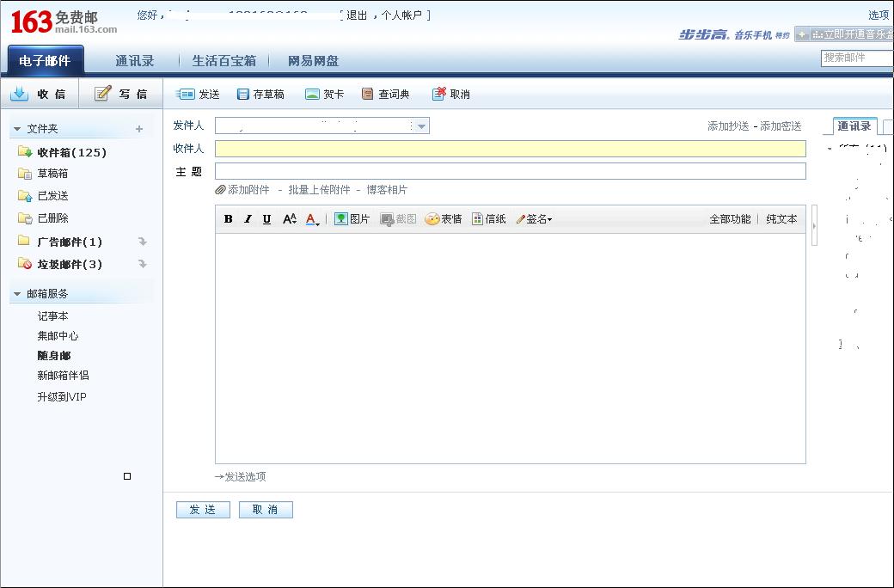This screenshot has width=894, height=588.
Task: Click the arrow icon beside 广告邮件
Action: point(143,242)
